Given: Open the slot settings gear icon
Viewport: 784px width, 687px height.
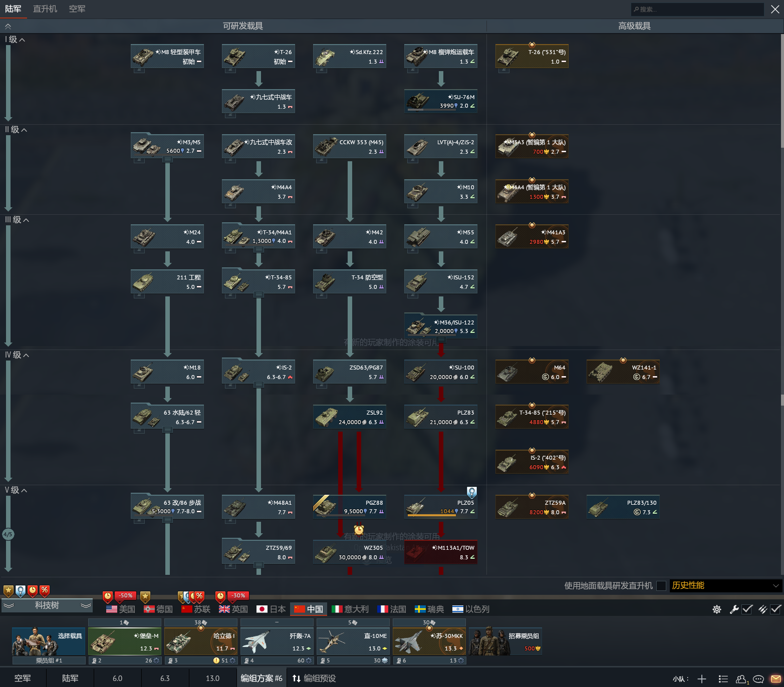Looking at the screenshot, I should [717, 609].
